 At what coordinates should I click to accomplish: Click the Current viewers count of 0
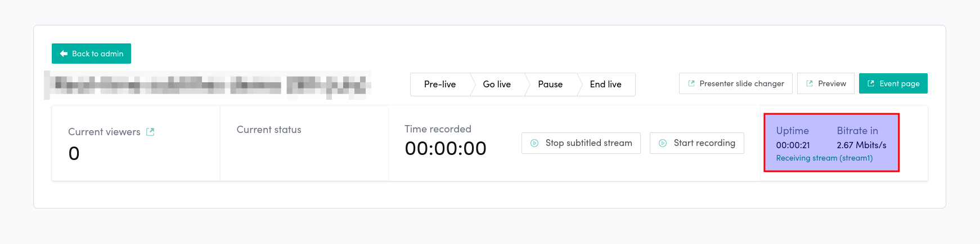pyautogui.click(x=74, y=153)
